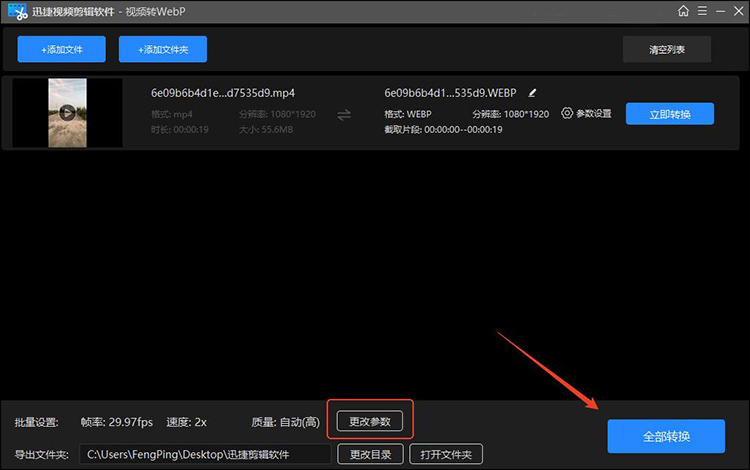Close the application window

pos(739,11)
